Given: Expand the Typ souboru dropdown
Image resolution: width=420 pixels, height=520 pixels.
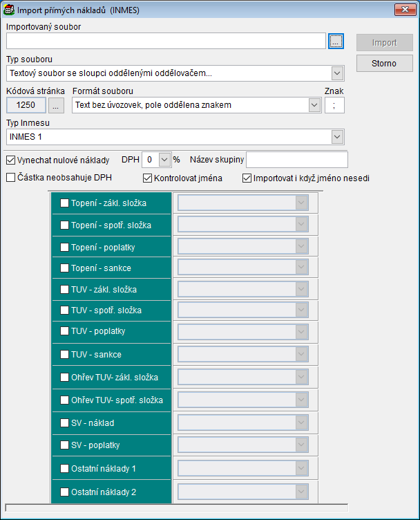Looking at the screenshot, I should pyautogui.click(x=337, y=73).
